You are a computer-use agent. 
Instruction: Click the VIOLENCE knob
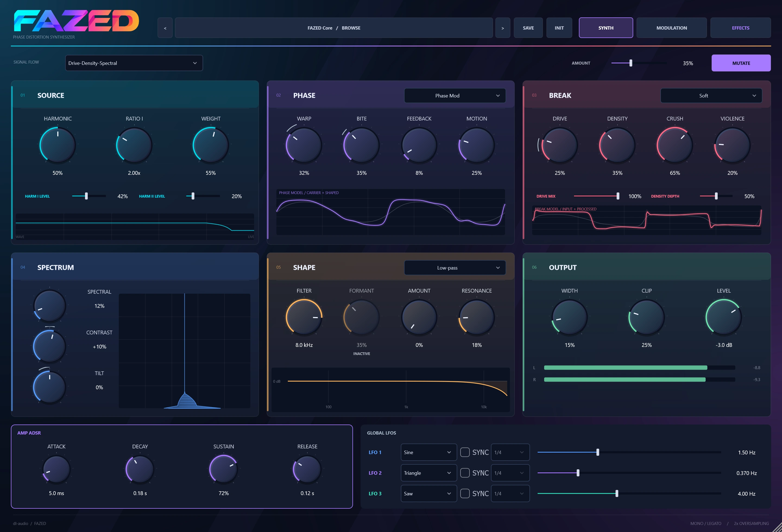(732, 145)
